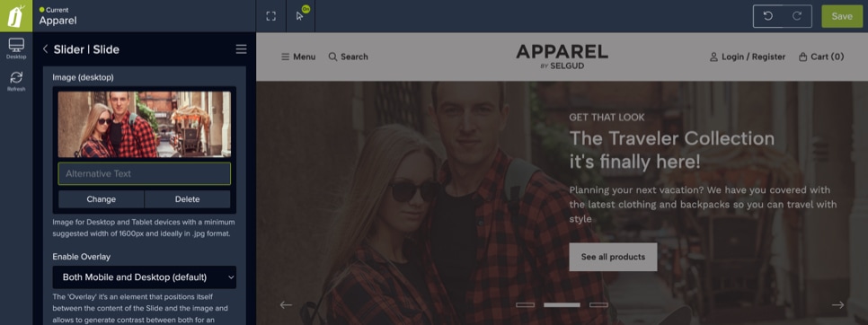The image size is (868, 325).
Task: Open the Enable Overlay dropdown
Action: [x=145, y=277]
